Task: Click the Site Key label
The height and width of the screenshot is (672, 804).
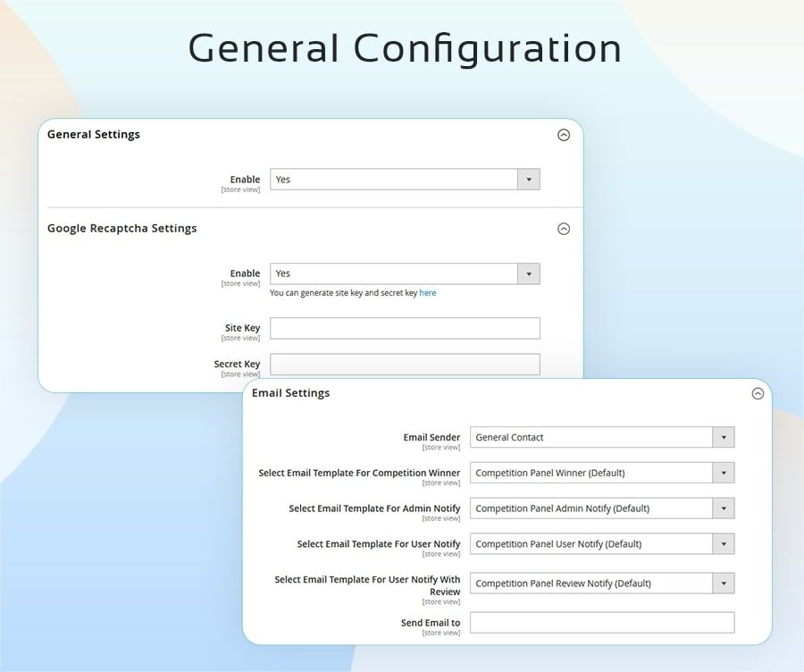Action: click(242, 328)
